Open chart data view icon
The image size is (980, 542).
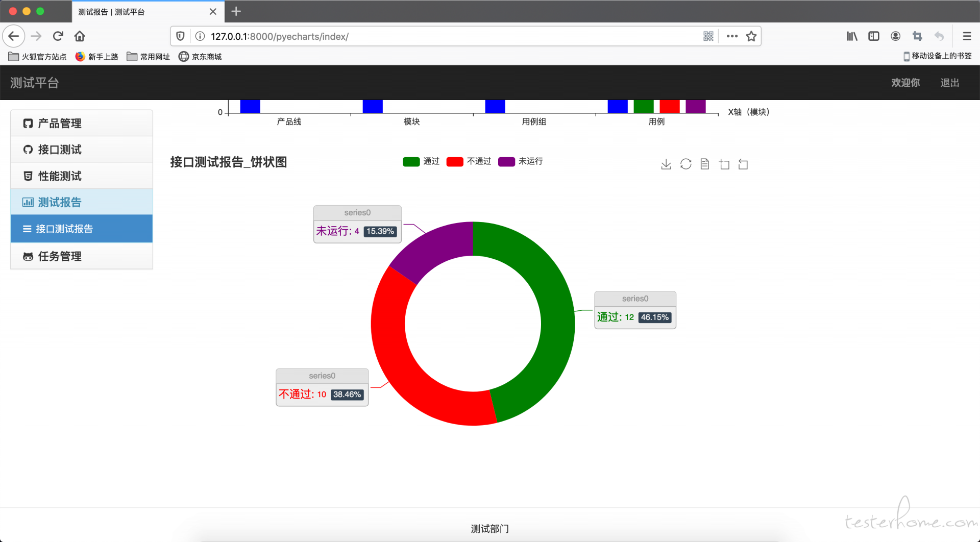705,164
